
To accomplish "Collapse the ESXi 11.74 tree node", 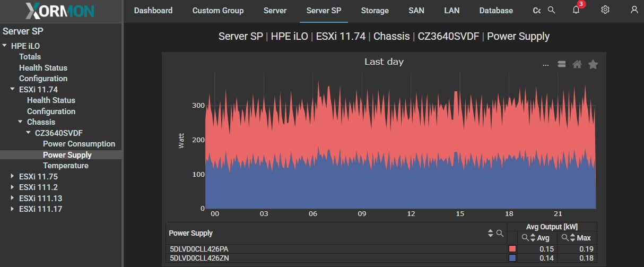I will tap(13, 89).
